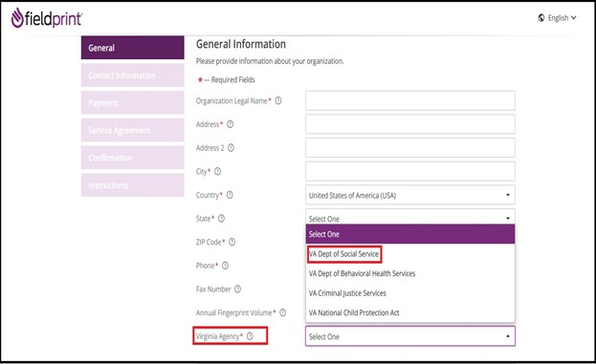Open help icon next to ZIP Code
Image resolution: width=596 pixels, height=364 pixels.
[232, 242]
